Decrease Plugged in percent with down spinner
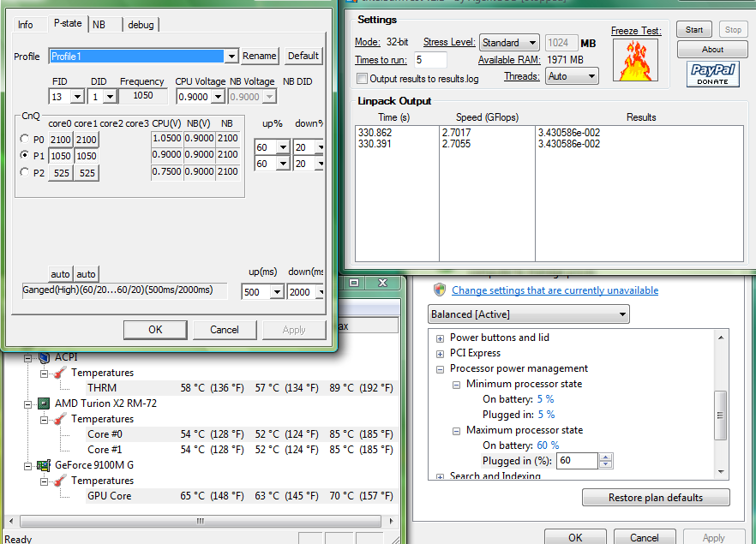Viewport: 756px width, 544px height. coord(605,464)
